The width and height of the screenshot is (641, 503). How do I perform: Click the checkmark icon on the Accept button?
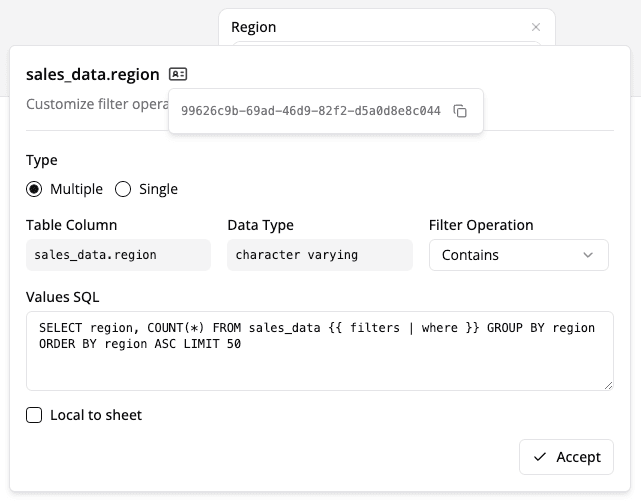click(540, 457)
